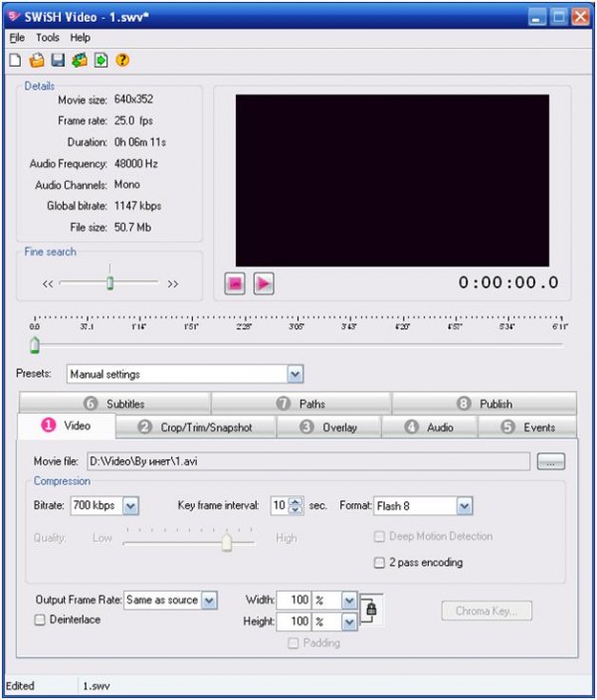Minimize the SWiSH Video window
The height and width of the screenshot is (700, 597).
coord(537,17)
